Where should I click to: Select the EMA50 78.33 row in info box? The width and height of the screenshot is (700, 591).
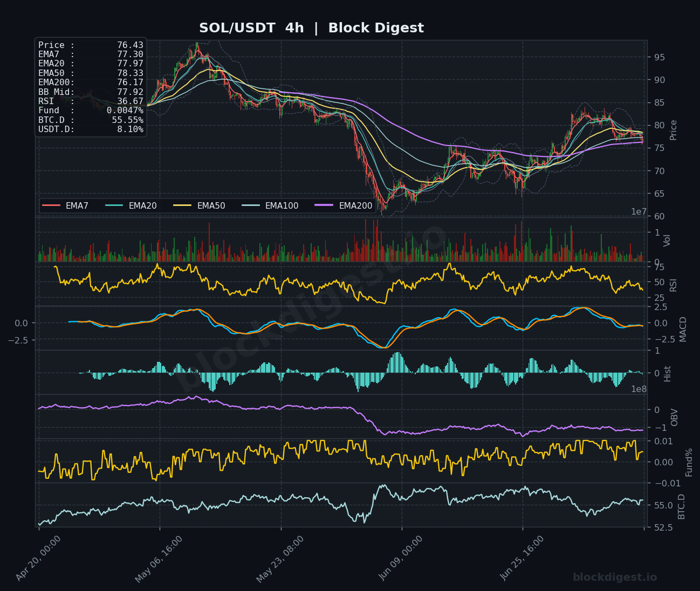91,73
